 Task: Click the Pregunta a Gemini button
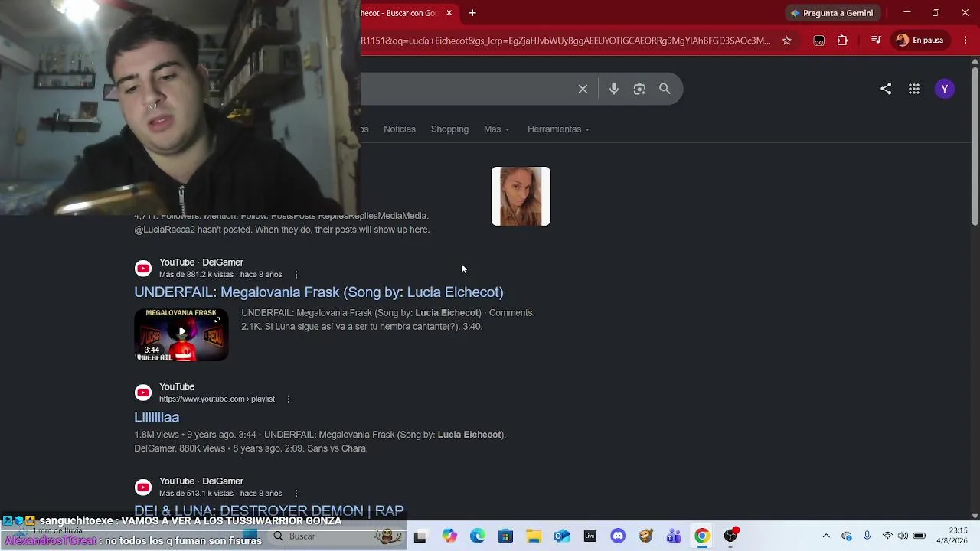(831, 13)
